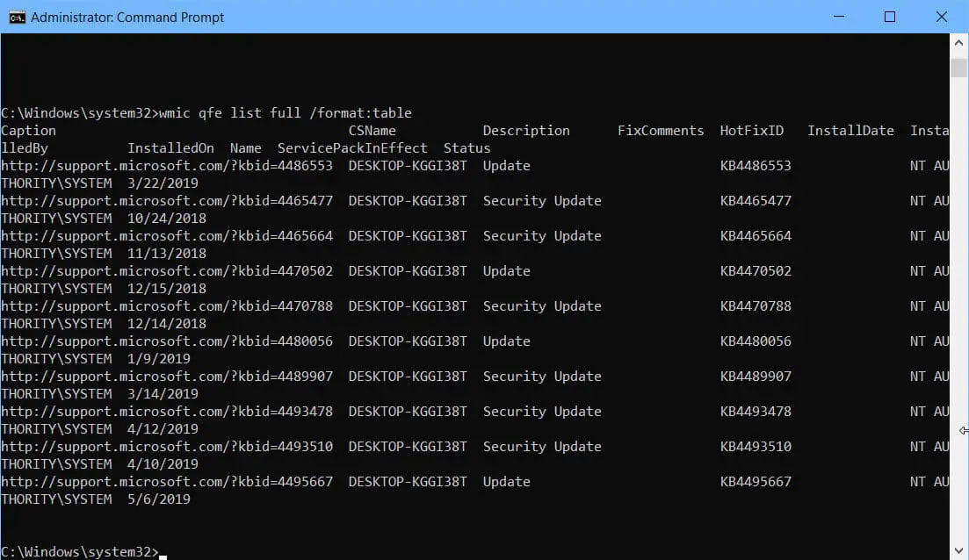
Task: Click the vertical scrollbar thumb
Action: (958, 66)
